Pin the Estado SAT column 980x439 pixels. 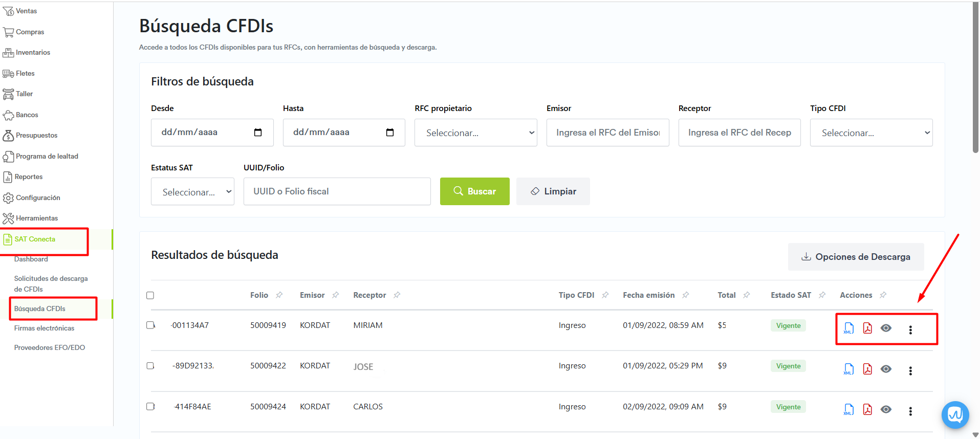(822, 295)
